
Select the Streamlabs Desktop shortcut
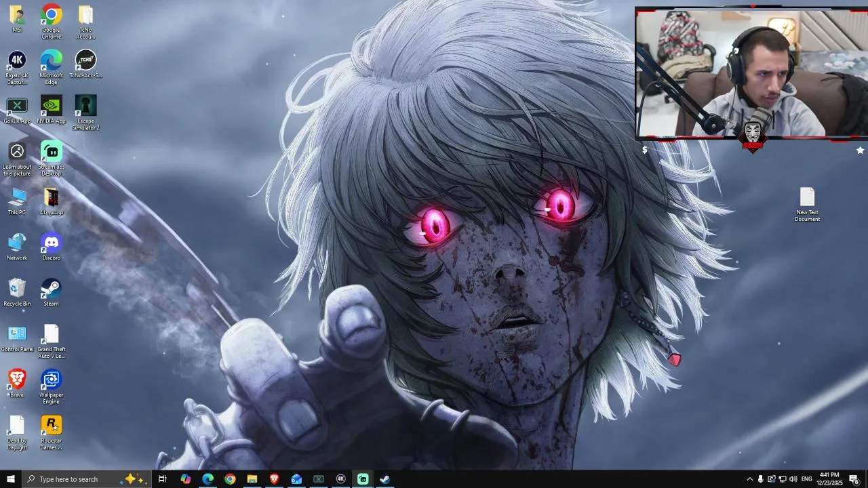[x=51, y=159]
